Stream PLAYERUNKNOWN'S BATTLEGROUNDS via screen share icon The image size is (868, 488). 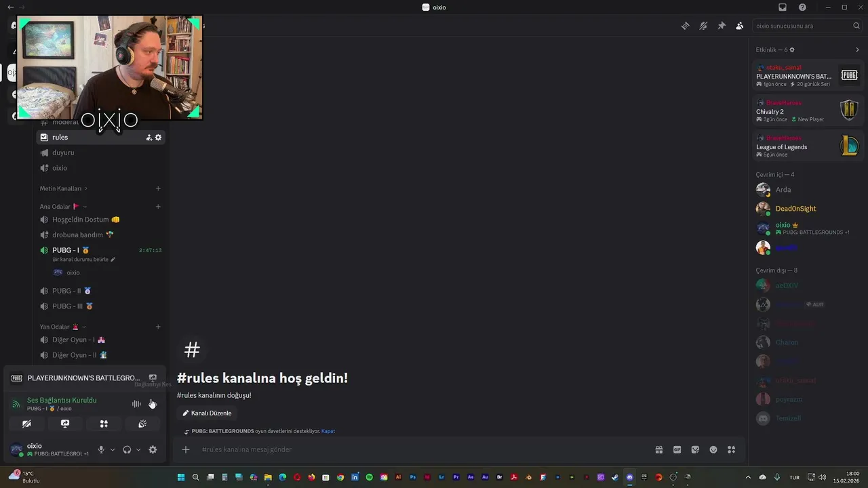click(153, 378)
